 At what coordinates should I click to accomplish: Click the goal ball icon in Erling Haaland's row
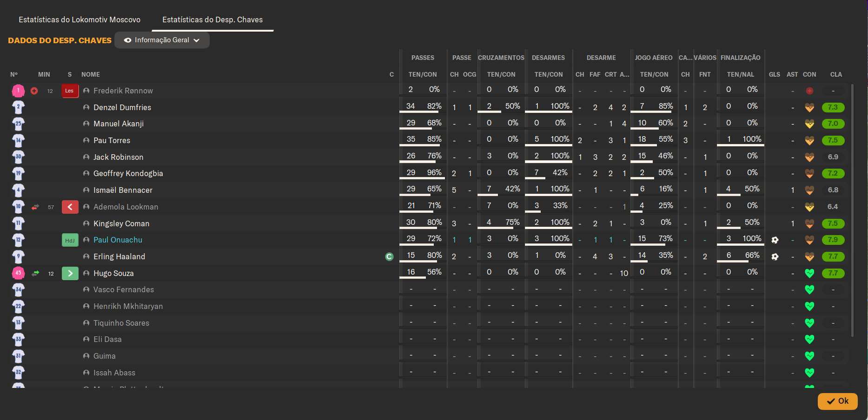click(775, 256)
